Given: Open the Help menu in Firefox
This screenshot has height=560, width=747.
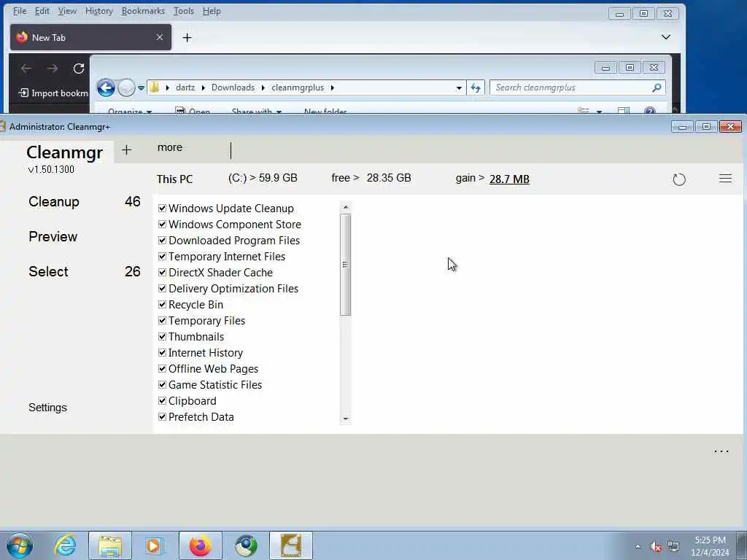Looking at the screenshot, I should [x=212, y=11].
